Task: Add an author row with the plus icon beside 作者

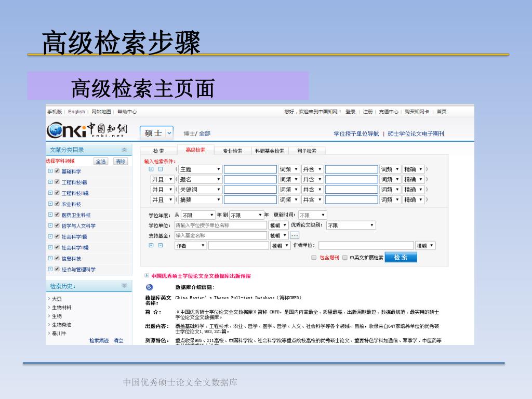Action: click(x=151, y=245)
